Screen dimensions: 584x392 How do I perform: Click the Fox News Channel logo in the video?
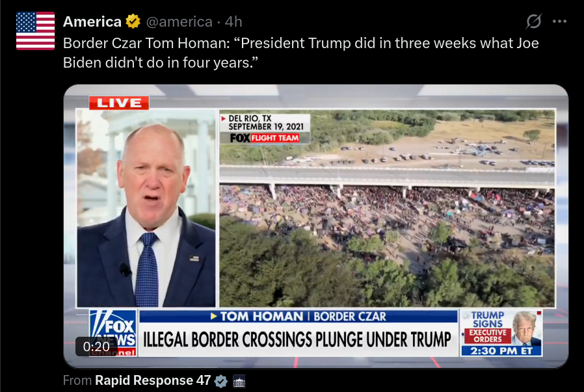pos(113,332)
